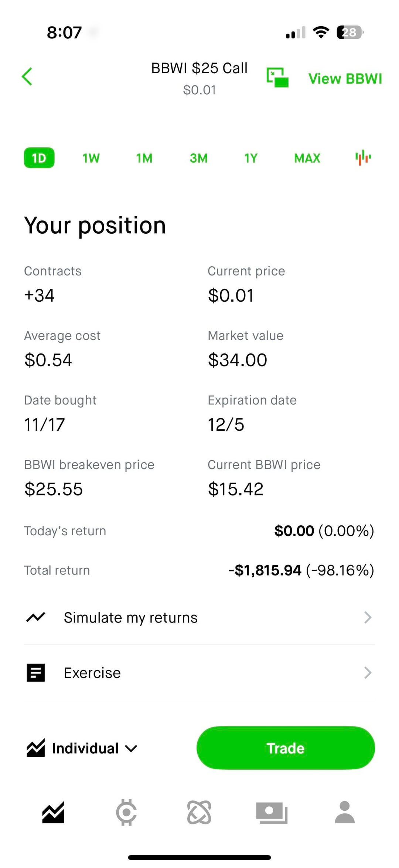Select the 3M chart range
The image size is (399, 868).
tap(198, 158)
